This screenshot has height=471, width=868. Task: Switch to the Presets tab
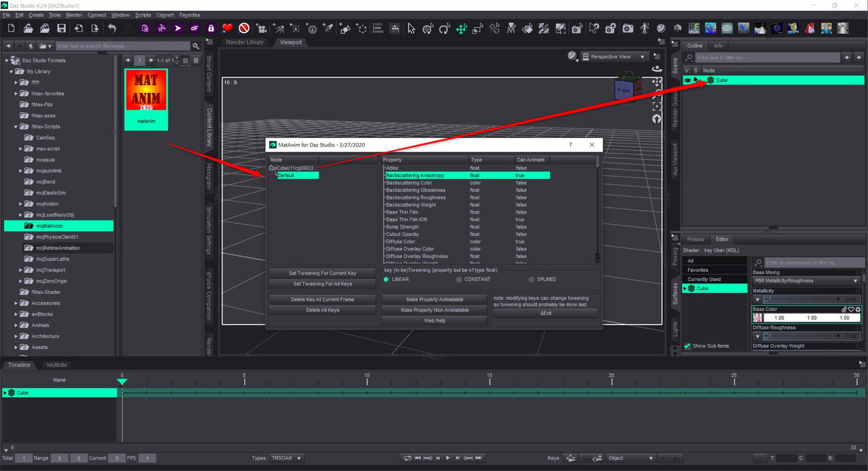point(696,239)
